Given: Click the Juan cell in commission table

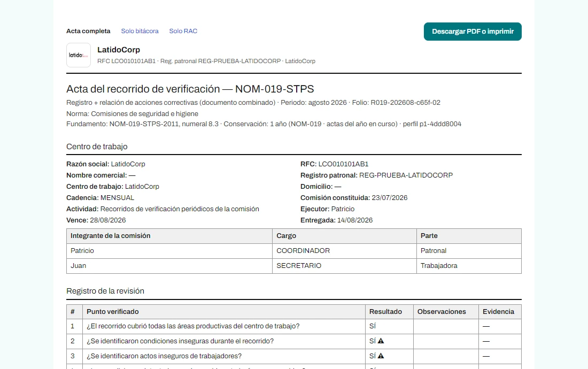Looking at the screenshot, I should (169, 266).
